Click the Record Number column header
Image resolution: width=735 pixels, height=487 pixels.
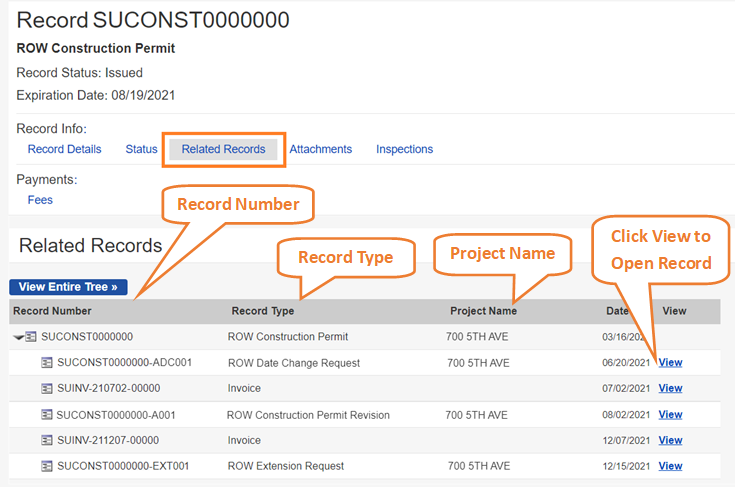pos(52,311)
